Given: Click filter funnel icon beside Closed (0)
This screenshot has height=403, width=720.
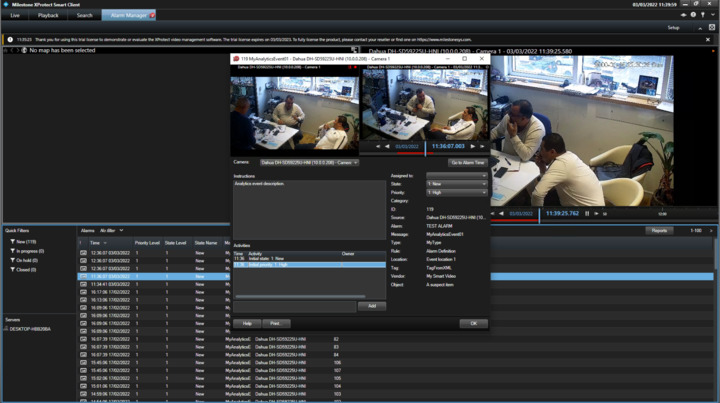Looking at the screenshot, I should (12, 270).
